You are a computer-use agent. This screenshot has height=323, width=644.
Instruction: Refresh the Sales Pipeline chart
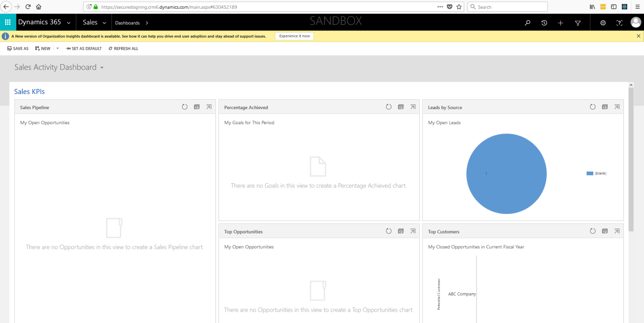[184, 107]
